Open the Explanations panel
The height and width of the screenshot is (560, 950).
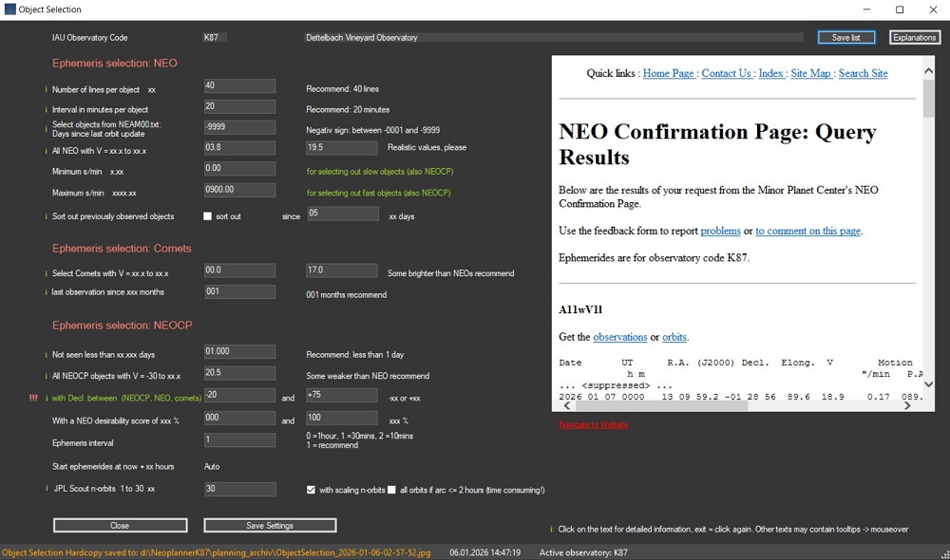[914, 37]
